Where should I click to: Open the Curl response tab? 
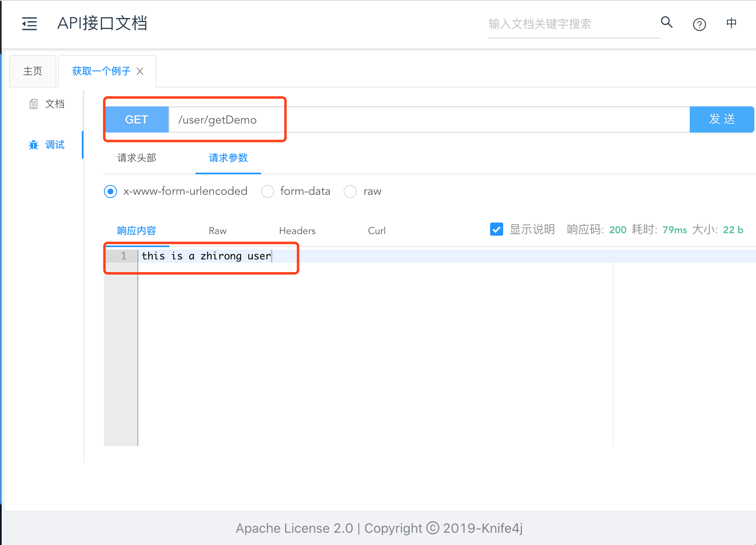tap(376, 231)
